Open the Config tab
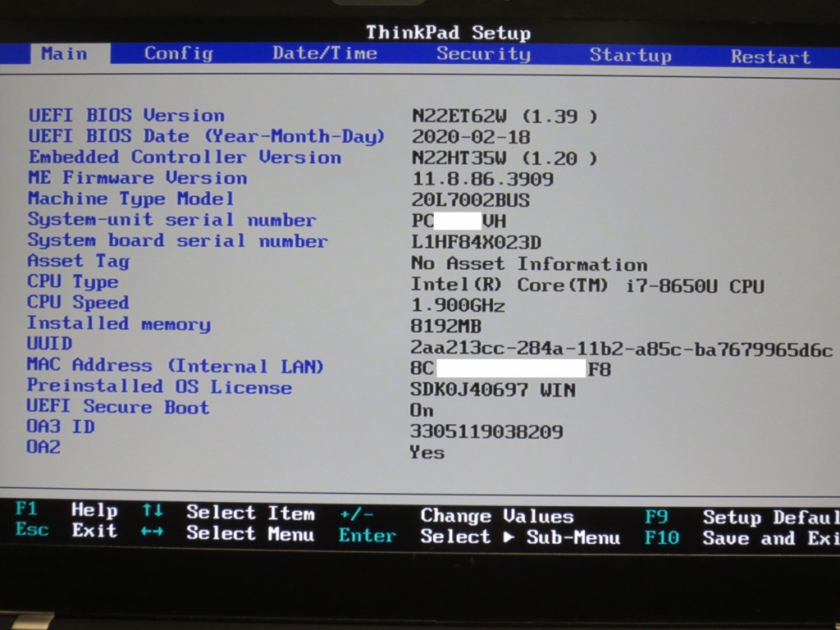840x630 pixels. pos(178,53)
